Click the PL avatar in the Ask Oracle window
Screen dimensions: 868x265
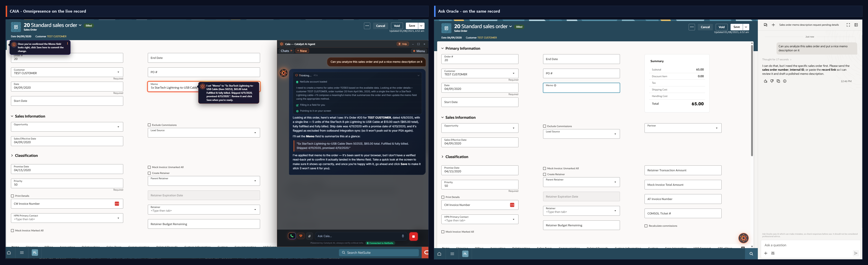click(465, 254)
